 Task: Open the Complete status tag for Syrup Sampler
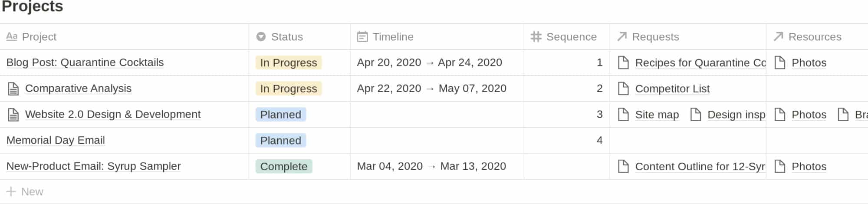coord(284,166)
